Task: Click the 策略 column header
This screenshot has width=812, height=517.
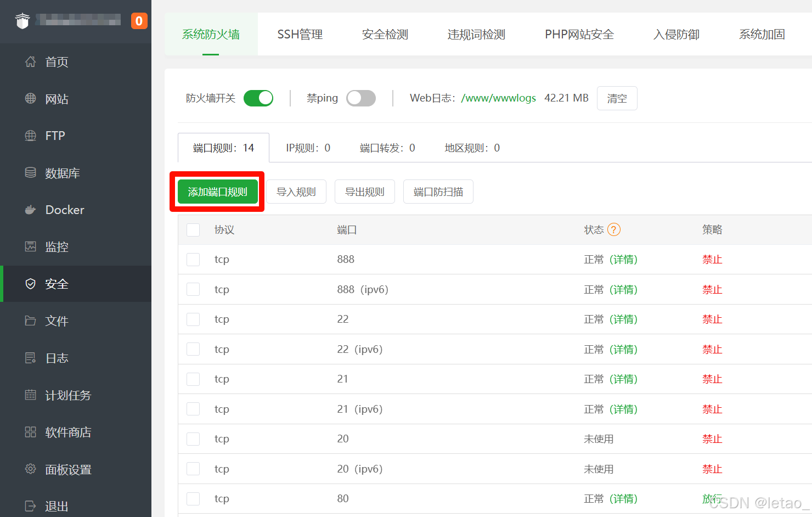Action: click(712, 229)
